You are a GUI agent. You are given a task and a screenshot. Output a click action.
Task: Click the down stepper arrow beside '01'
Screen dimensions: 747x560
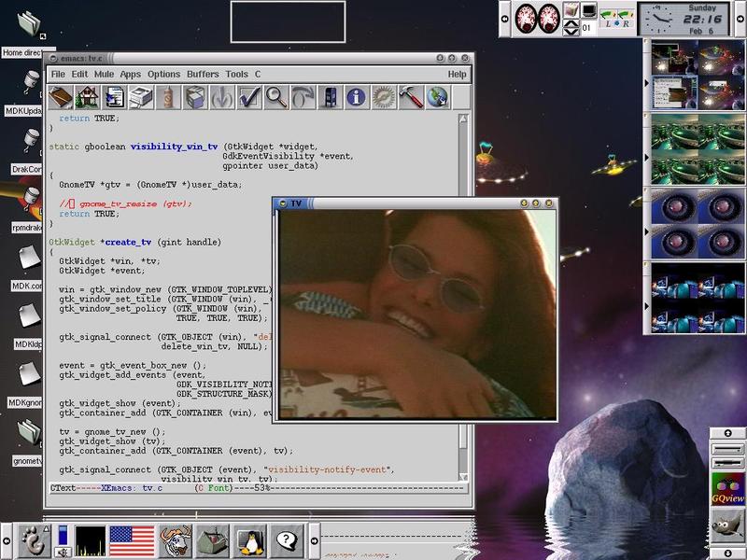point(571,32)
